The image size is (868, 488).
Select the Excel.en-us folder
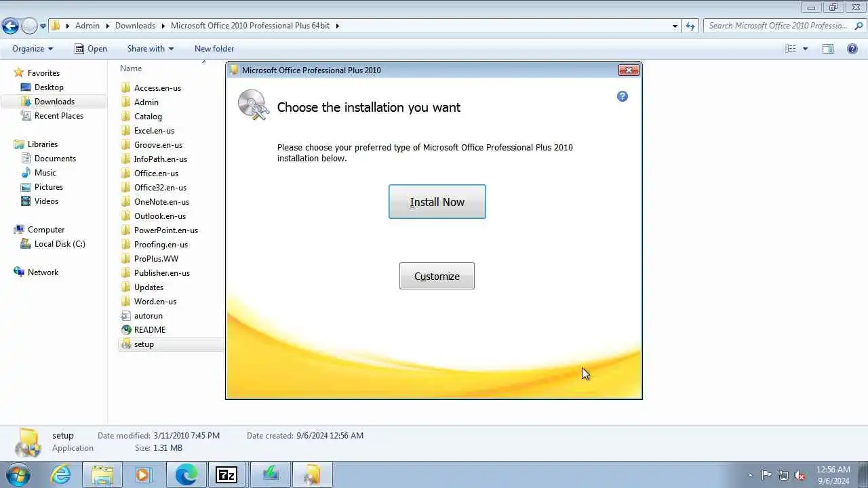coord(154,131)
